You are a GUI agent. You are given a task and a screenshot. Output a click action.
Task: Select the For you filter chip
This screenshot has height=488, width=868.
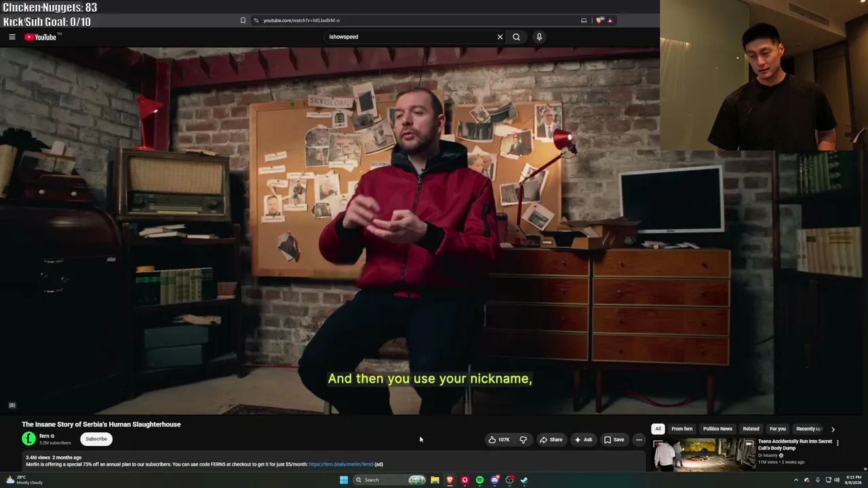point(778,429)
